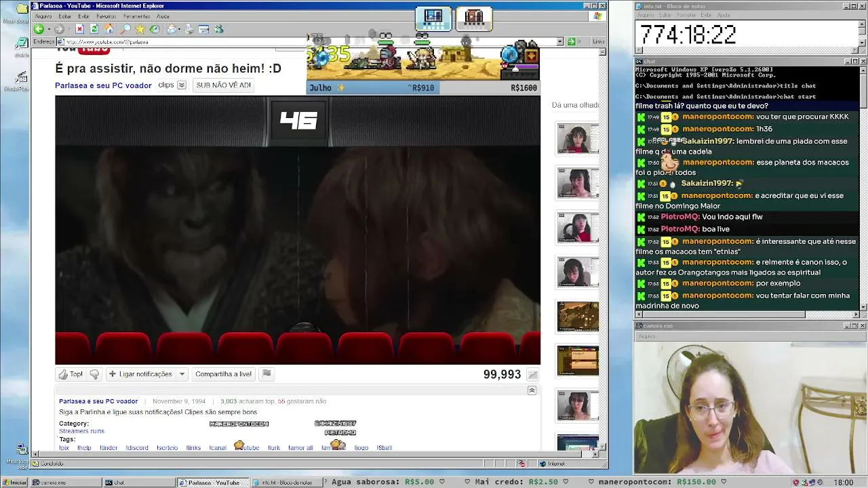Click the !8ball tag link
The height and width of the screenshot is (488, 868).
pyautogui.click(x=384, y=448)
